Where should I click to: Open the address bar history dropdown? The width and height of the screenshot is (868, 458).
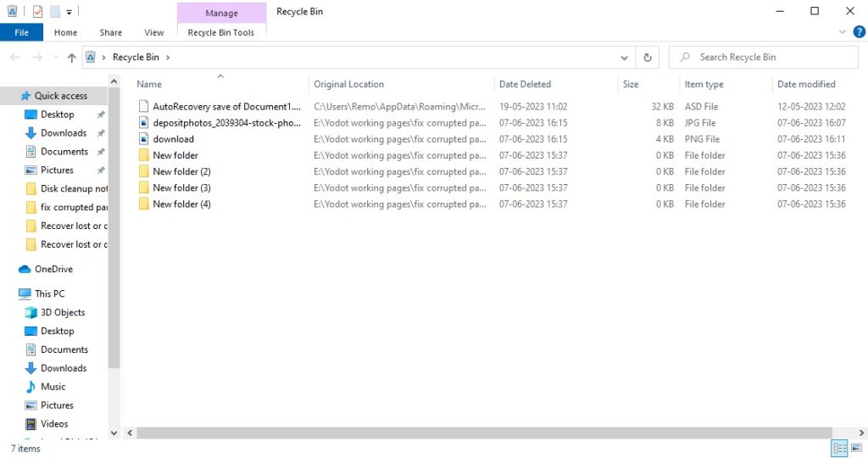click(625, 58)
